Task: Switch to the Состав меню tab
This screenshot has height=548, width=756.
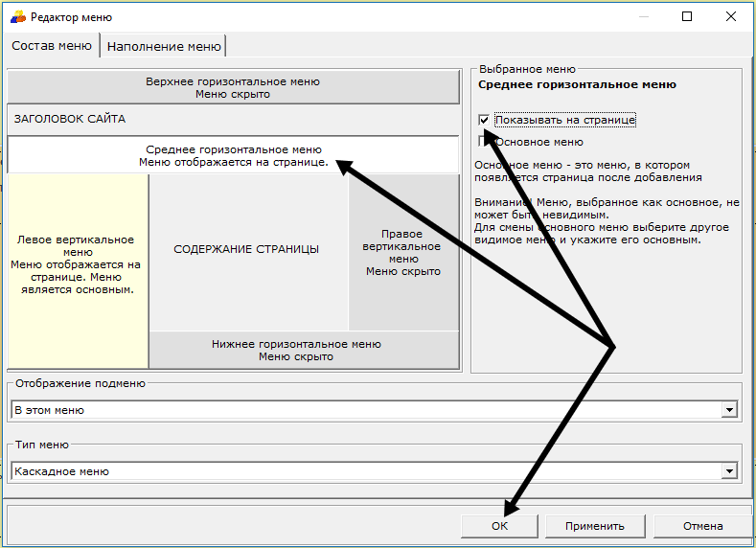Action: [x=52, y=46]
